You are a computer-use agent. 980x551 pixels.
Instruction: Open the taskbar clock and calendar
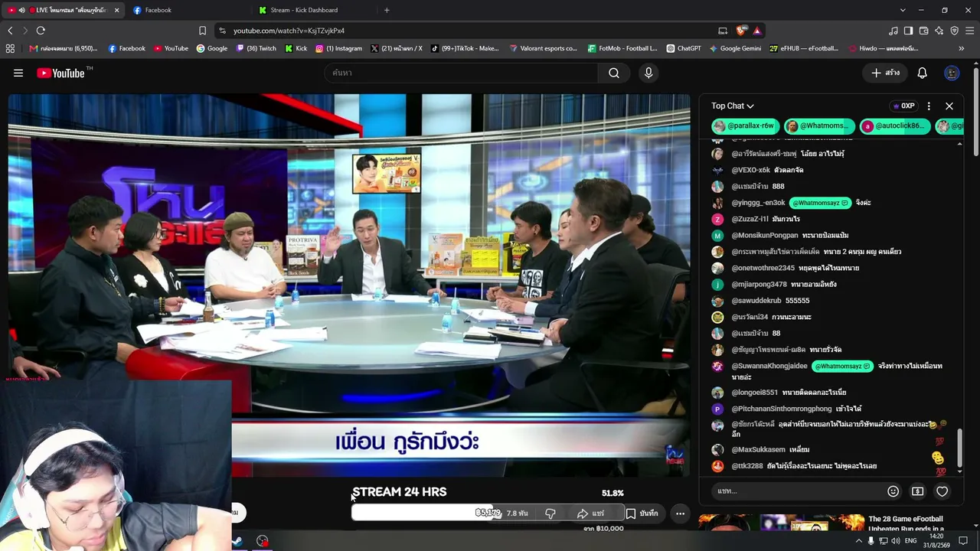(937, 541)
